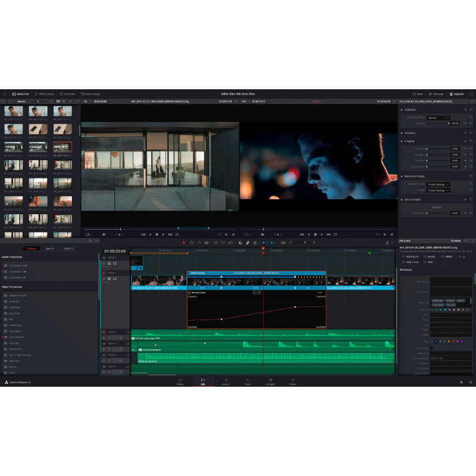Open the Media Pool panel
Screen dimensions: 476x476
click(x=20, y=94)
